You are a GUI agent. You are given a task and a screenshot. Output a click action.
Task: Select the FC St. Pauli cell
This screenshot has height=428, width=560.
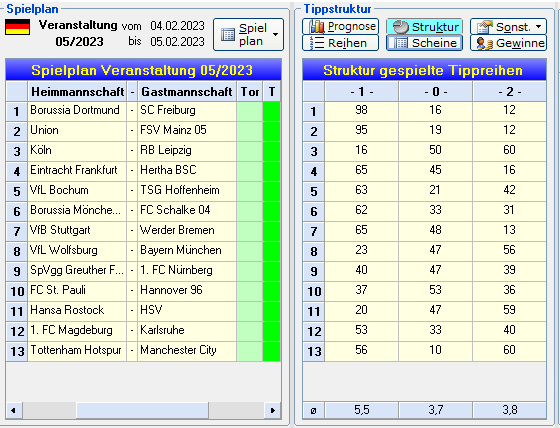[77, 292]
